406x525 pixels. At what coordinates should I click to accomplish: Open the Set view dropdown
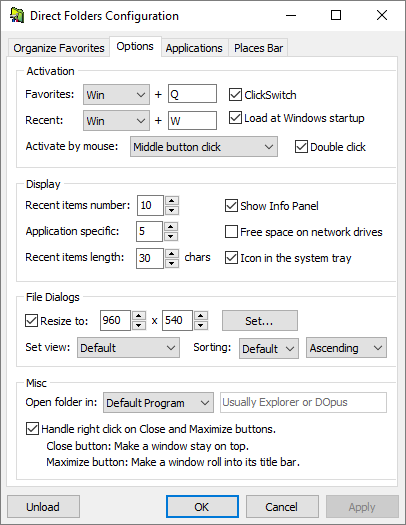(128, 348)
